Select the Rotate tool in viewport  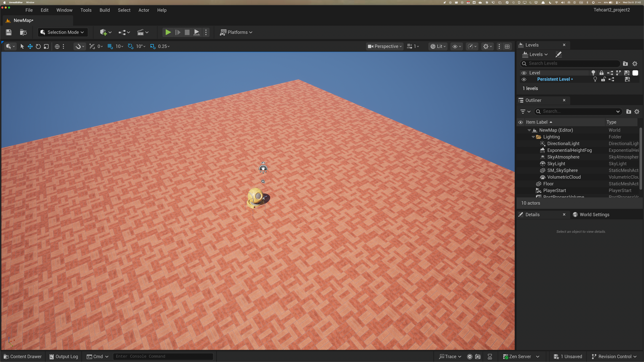coord(38,46)
